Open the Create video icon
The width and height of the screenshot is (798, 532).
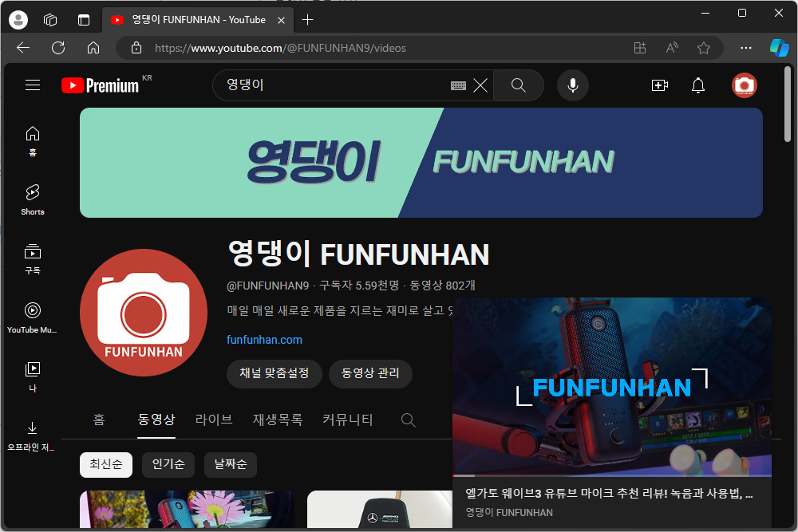pyautogui.click(x=660, y=85)
